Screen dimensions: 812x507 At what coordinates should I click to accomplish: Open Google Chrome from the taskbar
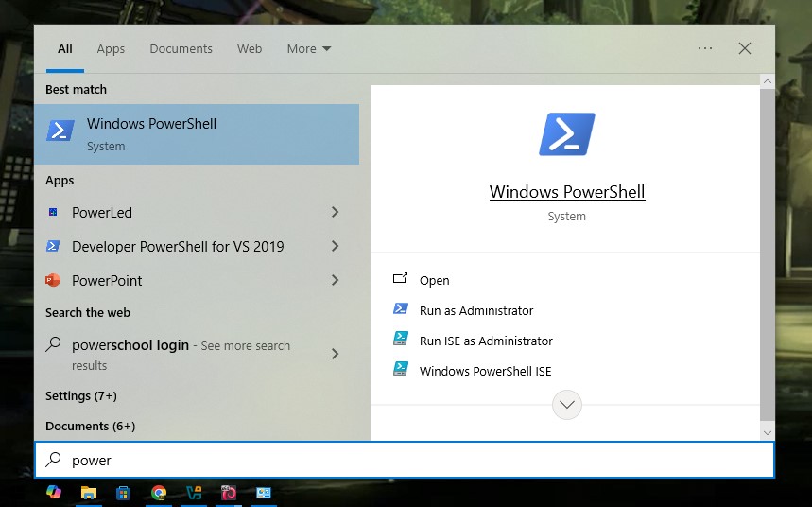159,492
